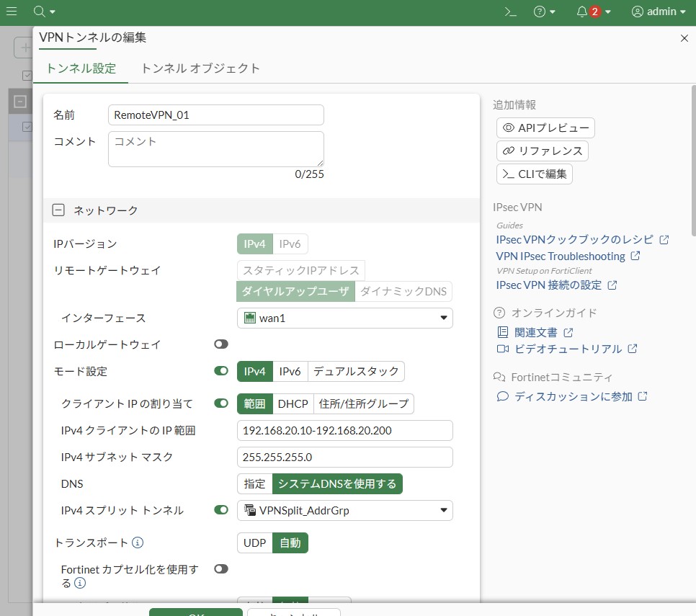
Task: Open the VPNSplit_AddrGrp dropdown
Action: [344, 510]
